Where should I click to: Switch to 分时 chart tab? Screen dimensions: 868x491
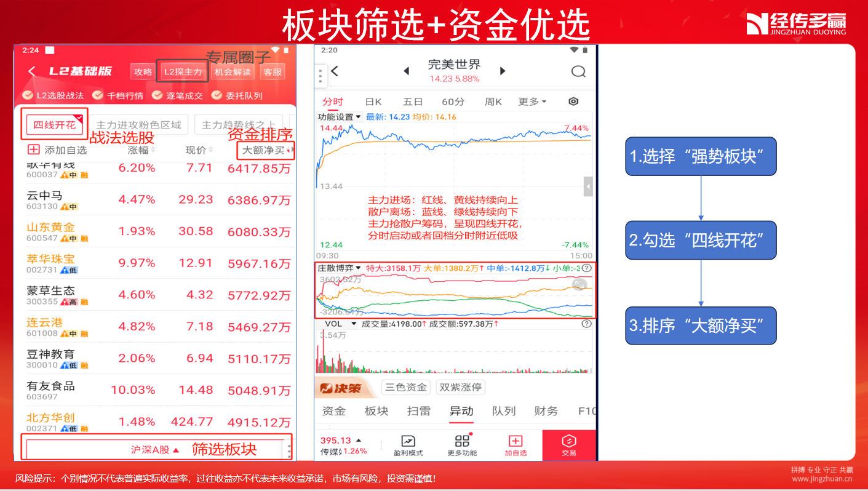coord(333,102)
